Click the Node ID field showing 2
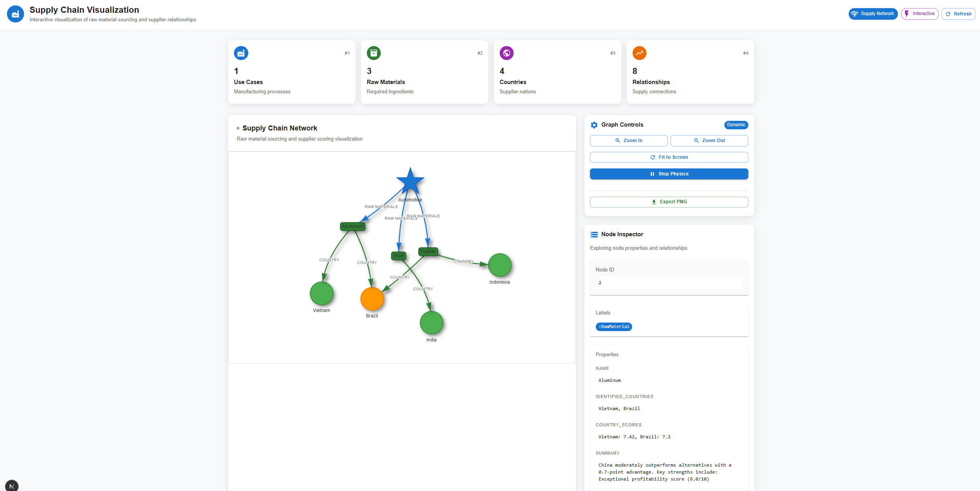This screenshot has height=491, width=980. point(669,283)
